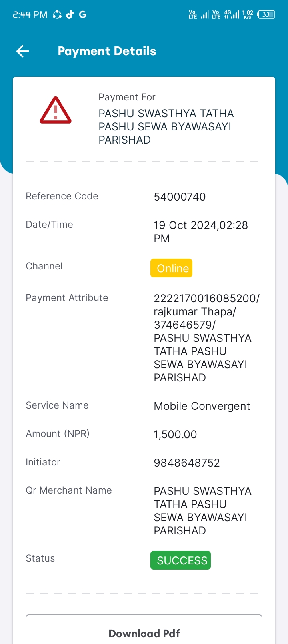Tap the 4G signal strength icon
Viewport: 288px width, 644px height.
pyautogui.click(x=232, y=14)
